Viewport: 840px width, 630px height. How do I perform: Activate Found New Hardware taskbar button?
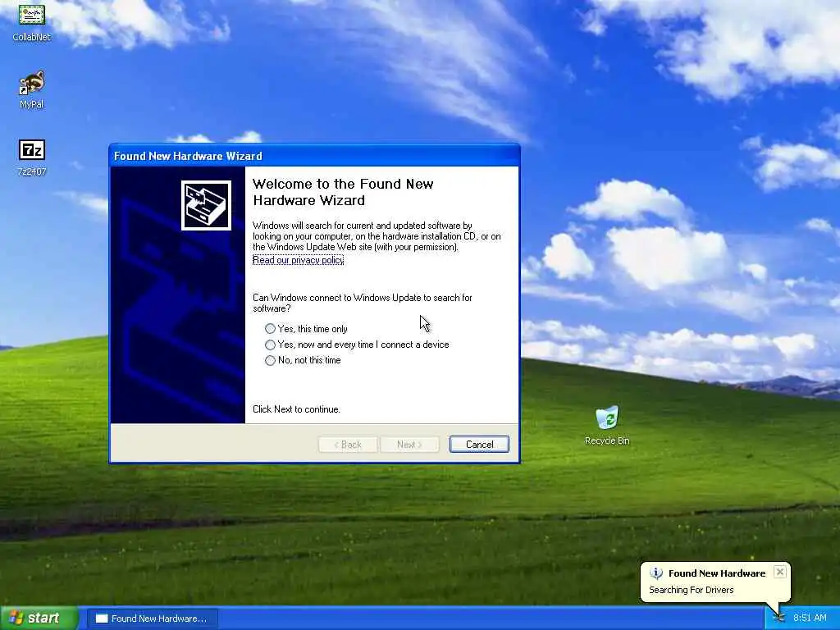click(x=152, y=619)
